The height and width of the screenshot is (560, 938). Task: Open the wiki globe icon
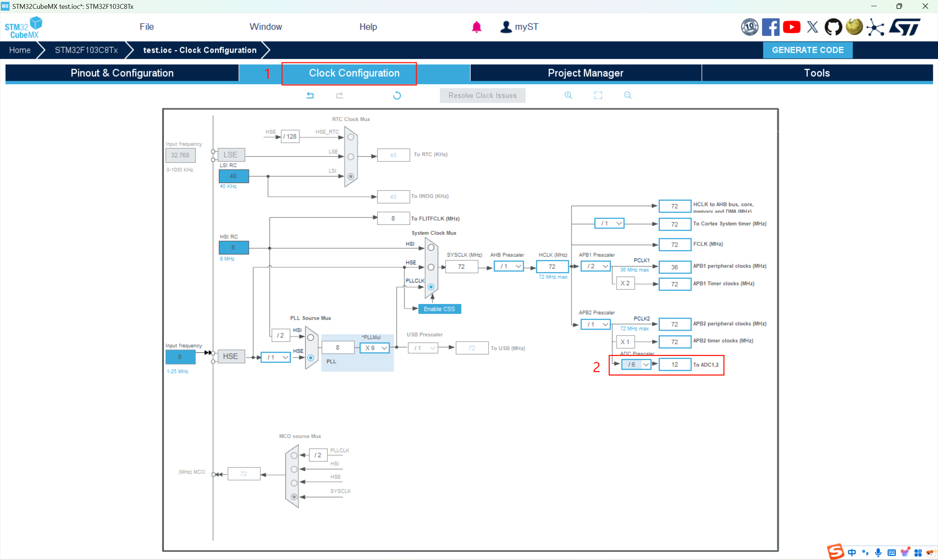[854, 27]
